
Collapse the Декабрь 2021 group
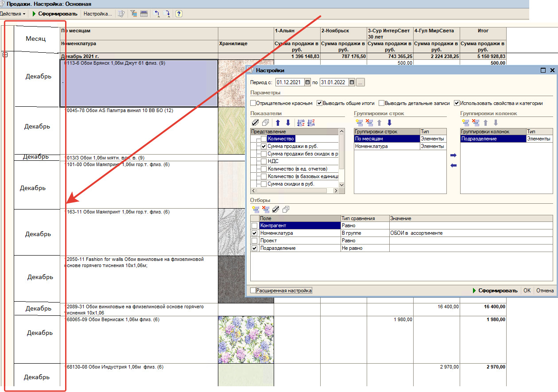(5, 54)
